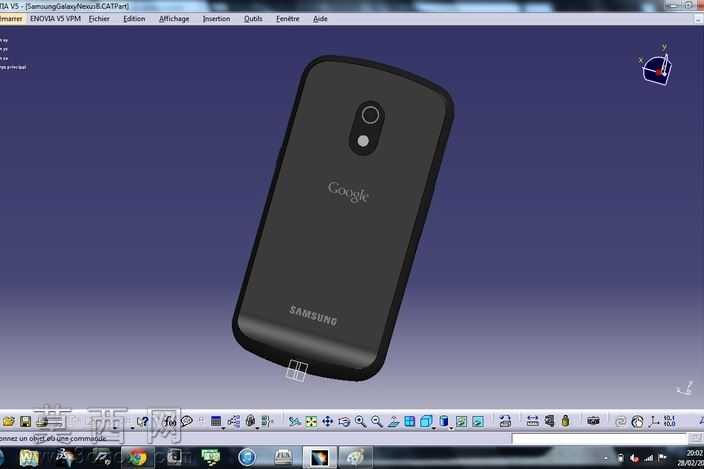Zoom out with the magnifier minus
Image resolution: width=704 pixels, height=469 pixels.
[x=377, y=421]
